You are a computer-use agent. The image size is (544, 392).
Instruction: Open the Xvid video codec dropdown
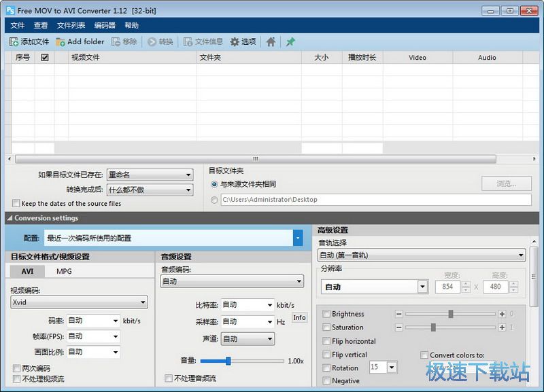pos(143,302)
